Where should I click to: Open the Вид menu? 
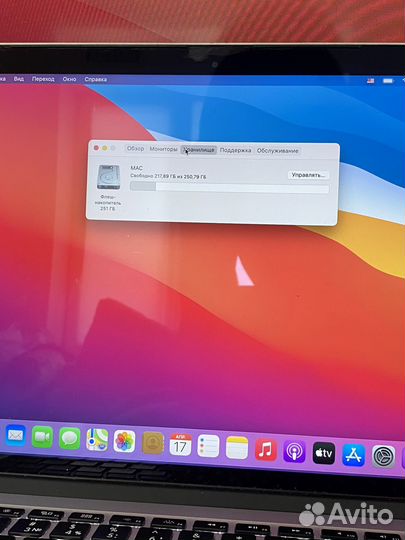[x=19, y=79]
